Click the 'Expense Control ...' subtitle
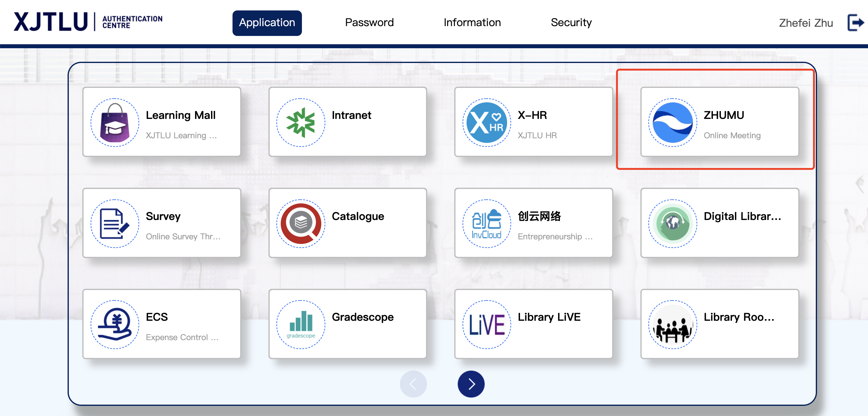The height and width of the screenshot is (416, 868). pyautogui.click(x=182, y=337)
